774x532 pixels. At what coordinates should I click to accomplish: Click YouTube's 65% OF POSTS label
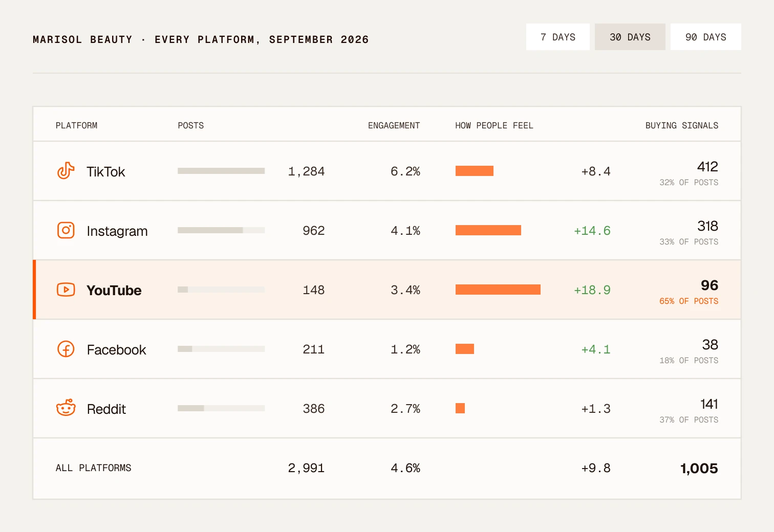point(689,301)
